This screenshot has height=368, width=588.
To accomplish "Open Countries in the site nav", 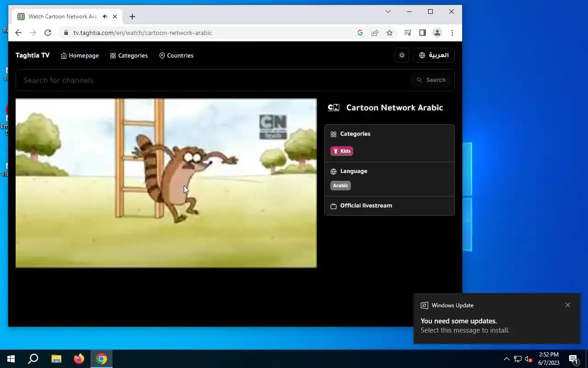I will tap(176, 56).
